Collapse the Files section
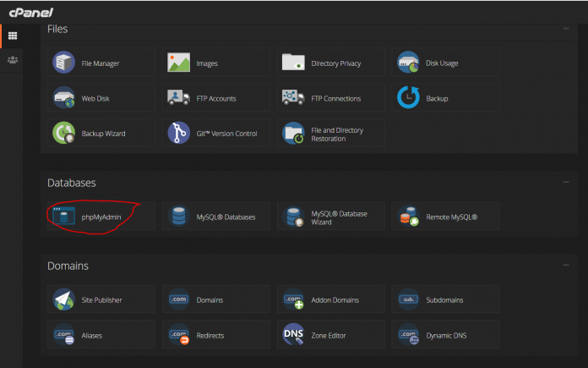This screenshot has height=368, width=588. (566, 28)
